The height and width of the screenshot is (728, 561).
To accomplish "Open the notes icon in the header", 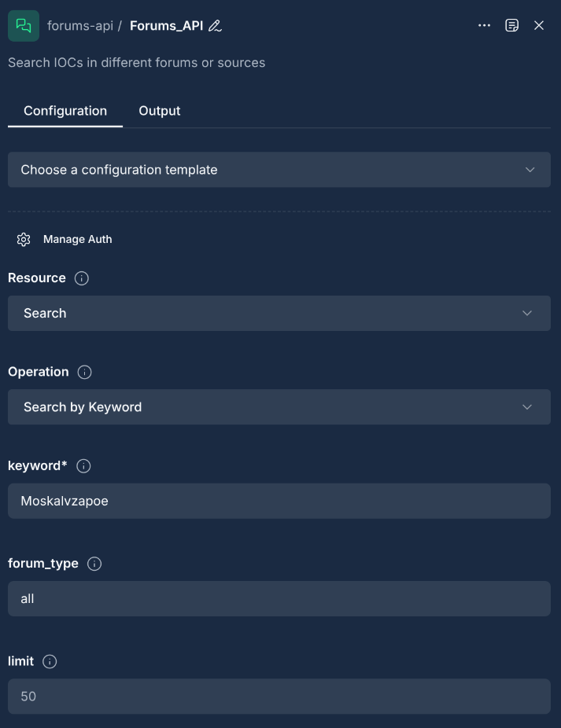I will point(512,26).
